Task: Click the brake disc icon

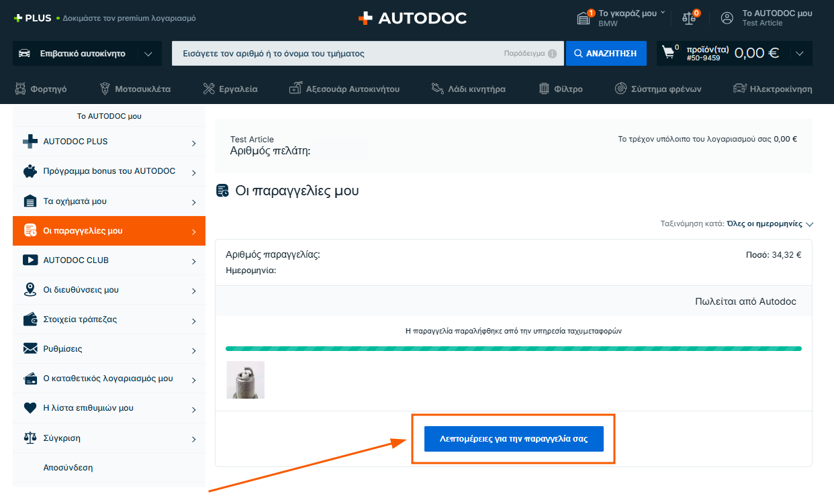Action: click(620, 89)
